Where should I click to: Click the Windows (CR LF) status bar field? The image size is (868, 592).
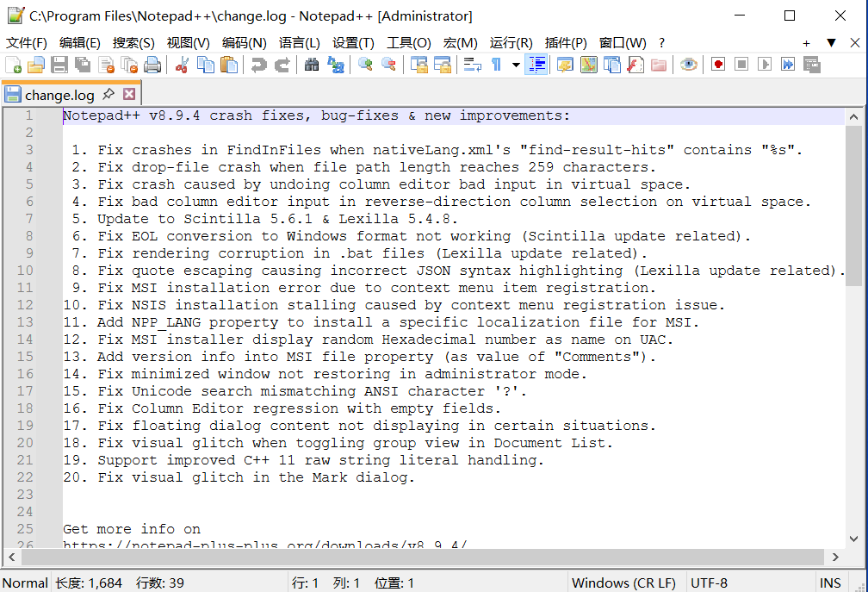coord(628,583)
